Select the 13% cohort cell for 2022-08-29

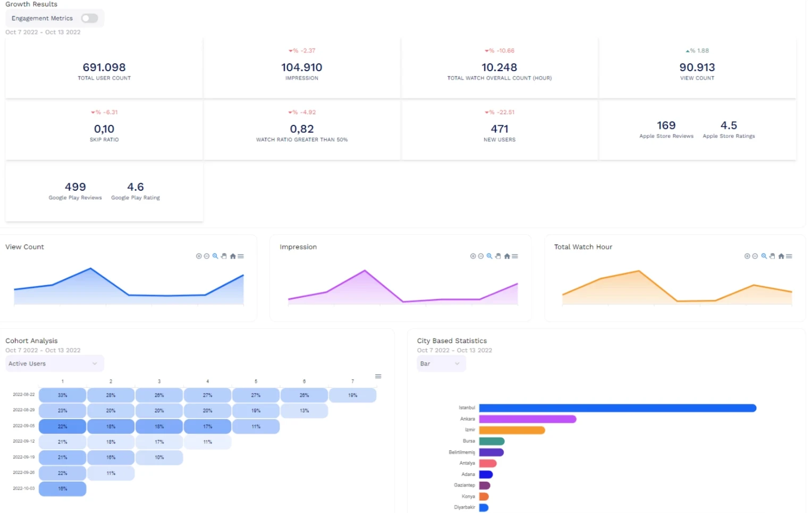point(304,411)
